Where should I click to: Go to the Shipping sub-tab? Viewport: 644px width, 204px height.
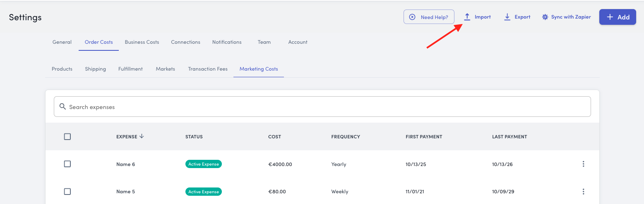click(x=96, y=69)
